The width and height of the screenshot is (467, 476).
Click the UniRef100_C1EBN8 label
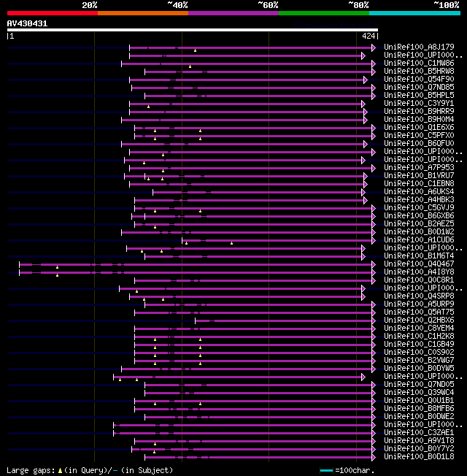point(419,184)
